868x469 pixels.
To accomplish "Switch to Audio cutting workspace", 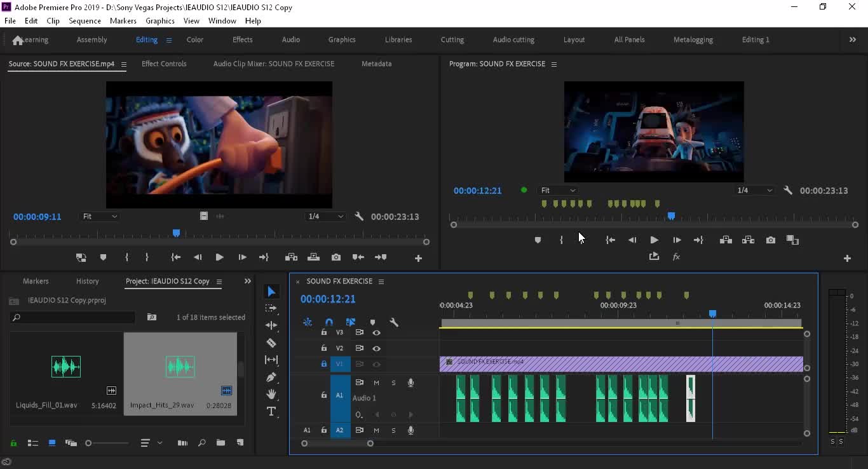I will pos(513,39).
